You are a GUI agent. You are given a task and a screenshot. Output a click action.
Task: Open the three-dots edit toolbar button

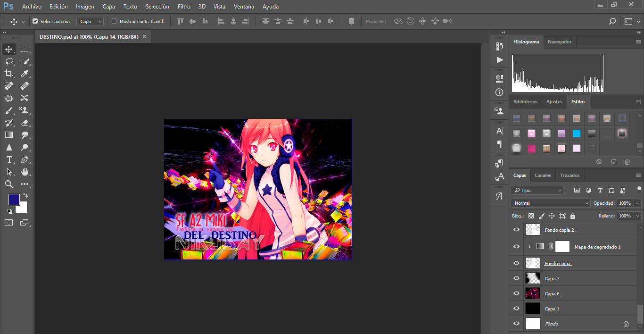click(x=25, y=184)
